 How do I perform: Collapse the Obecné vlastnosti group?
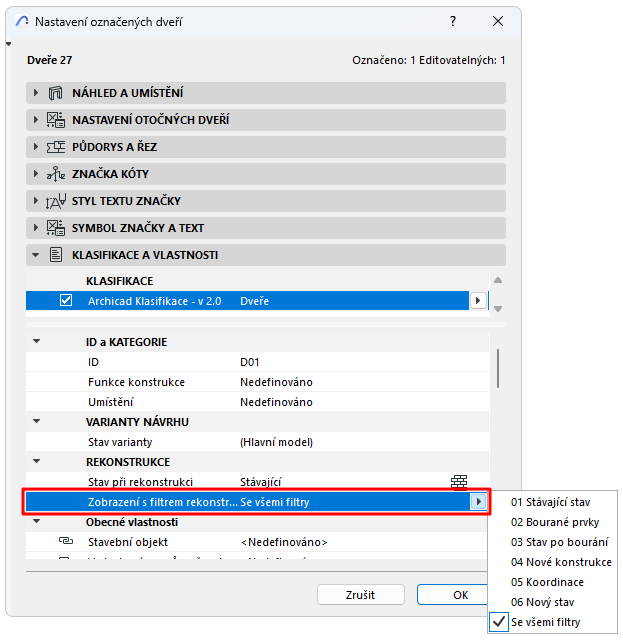coord(37,521)
